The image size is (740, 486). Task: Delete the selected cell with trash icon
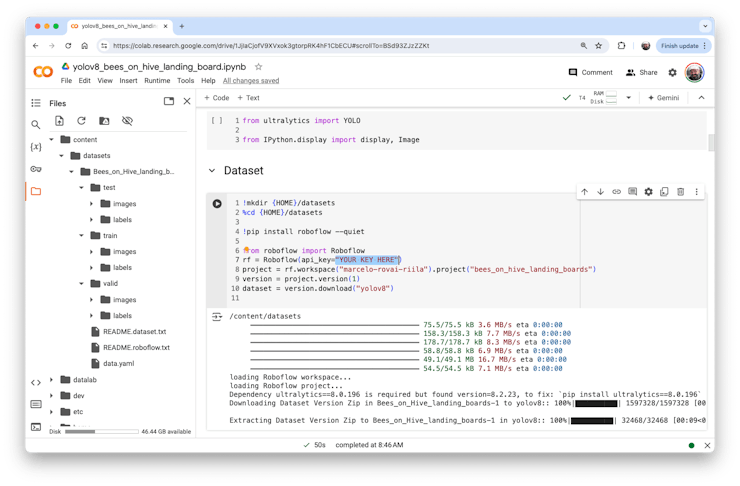point(680,192)
